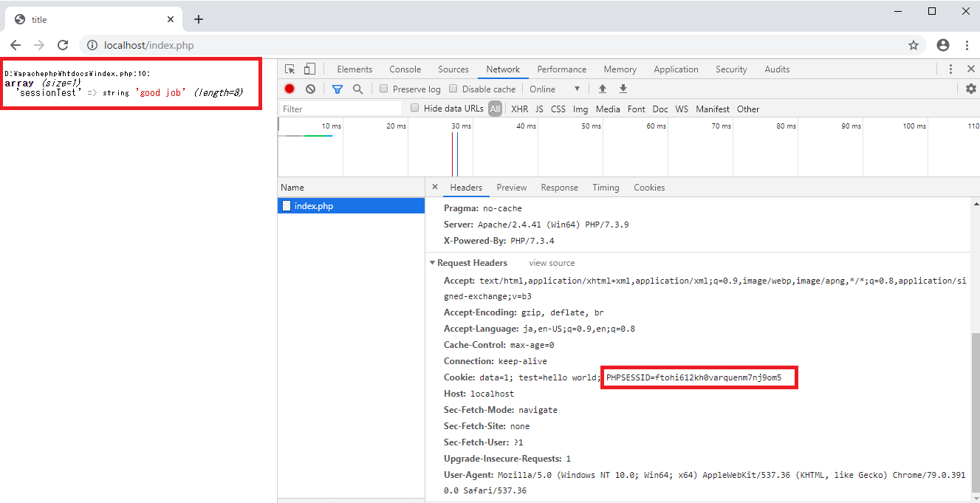The image size is (980, 503).
Task: Go forward in browser history
Action: coord(39,45)
